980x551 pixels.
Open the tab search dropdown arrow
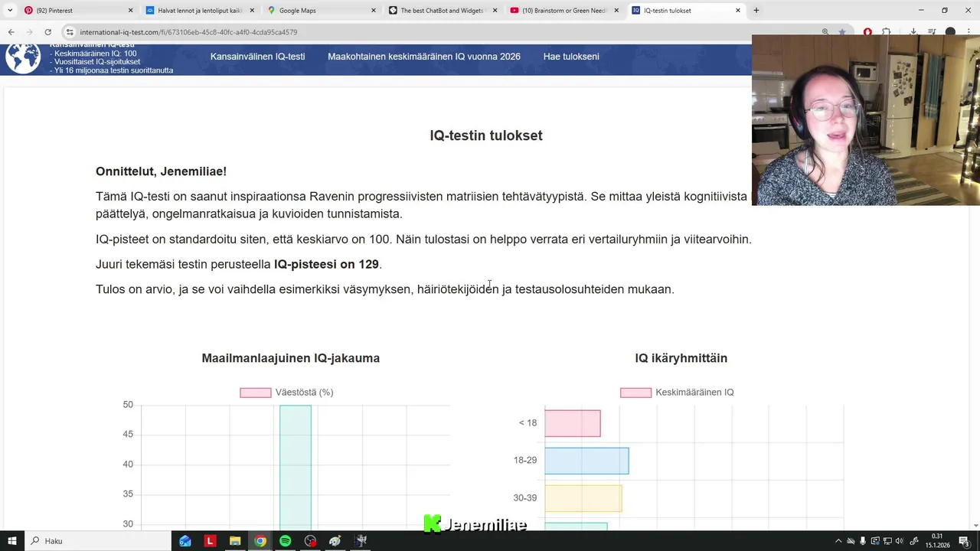point(10,11)
